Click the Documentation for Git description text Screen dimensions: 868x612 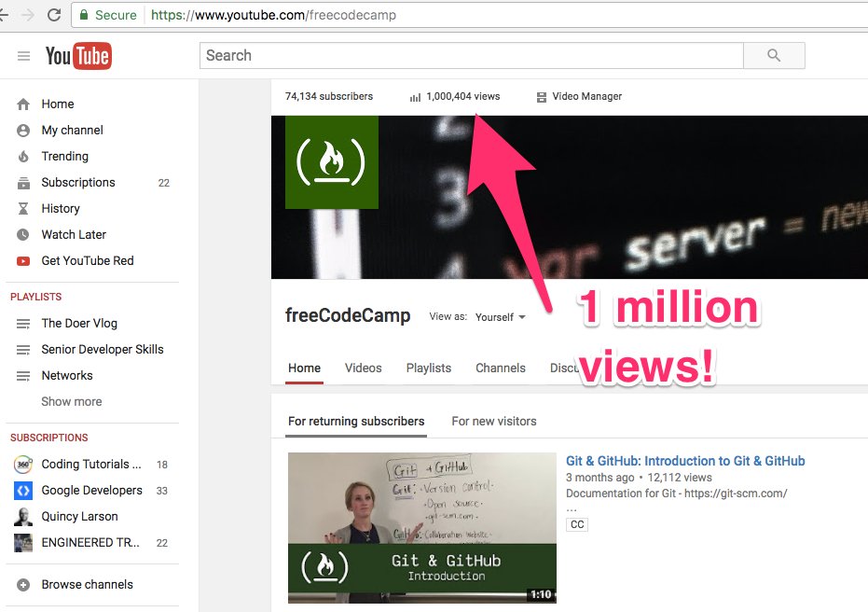(676, 494)
